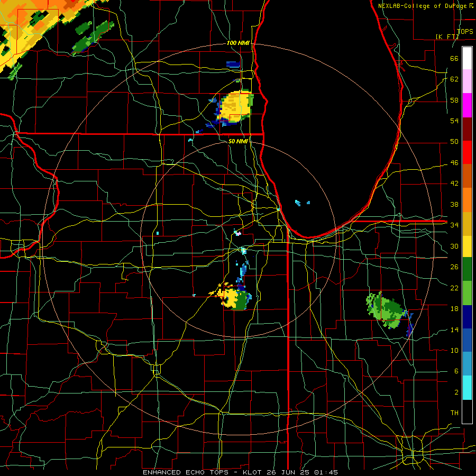Click the black TH swatch on the scale
The image size is (476, 476).
[x=467, y=411]
